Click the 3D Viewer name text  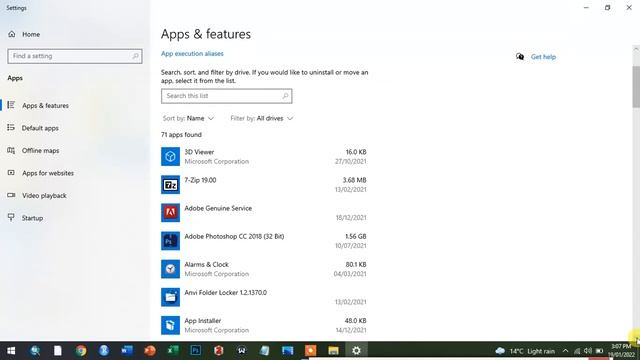pyautogui.click(x=199, y=152)
